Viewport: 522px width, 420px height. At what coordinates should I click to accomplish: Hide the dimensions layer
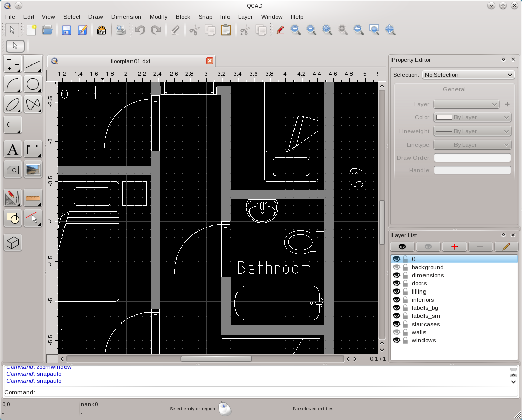click(x=397, y=275)
